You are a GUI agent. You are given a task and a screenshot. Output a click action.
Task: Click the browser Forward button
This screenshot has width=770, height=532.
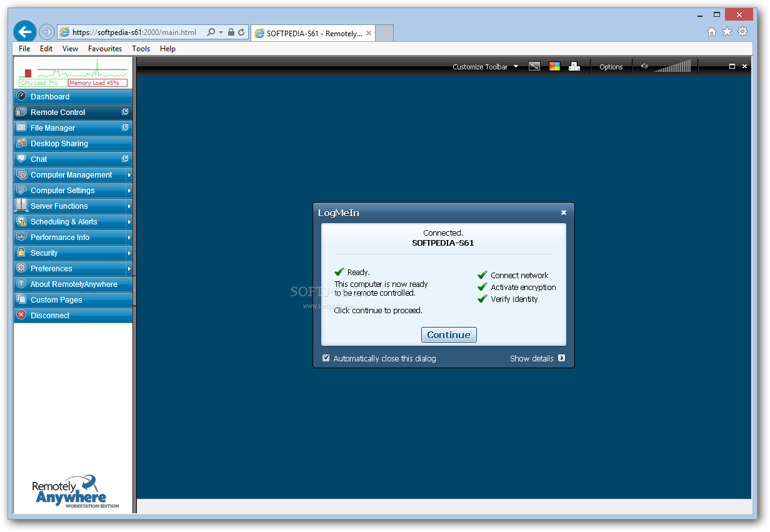tap(46, 32)
